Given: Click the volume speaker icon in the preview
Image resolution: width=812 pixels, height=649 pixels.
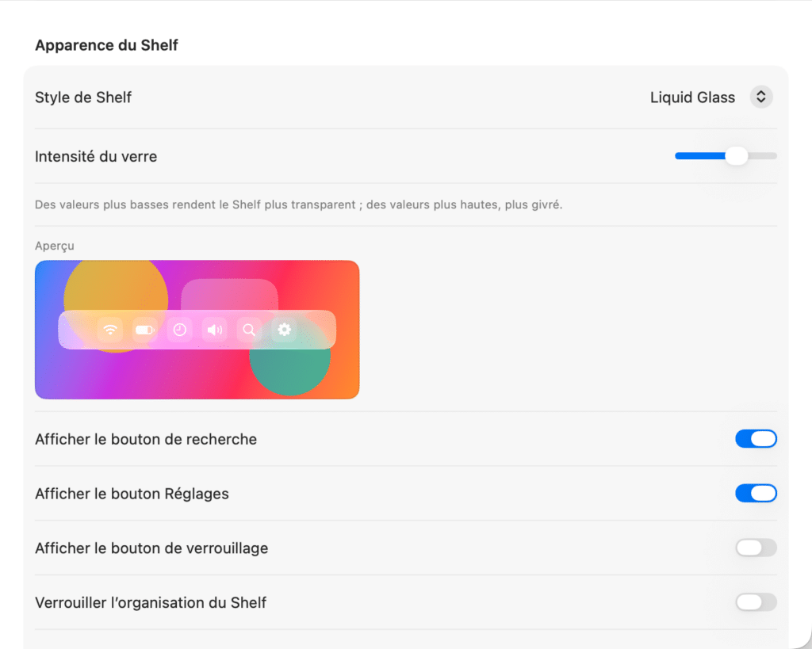Looking at the screenshot, I should coord(214,330).
